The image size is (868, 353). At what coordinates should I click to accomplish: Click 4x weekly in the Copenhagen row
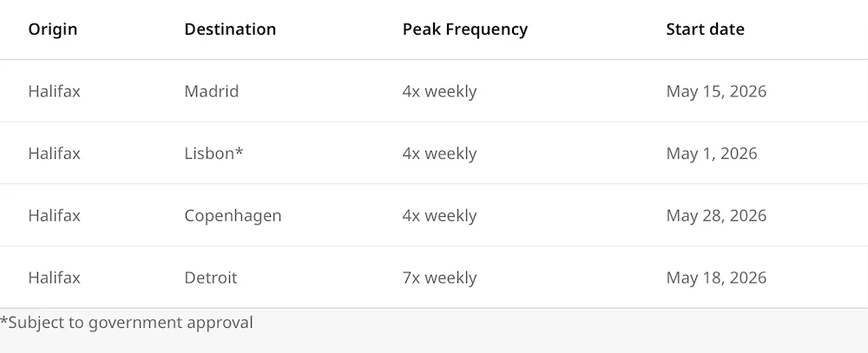(x=439, y=216)
